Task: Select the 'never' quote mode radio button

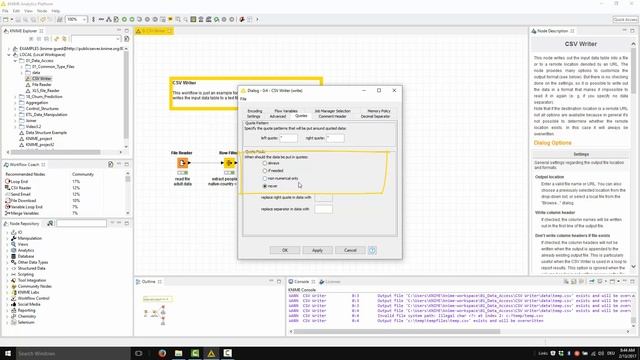Action: (265, 186)
